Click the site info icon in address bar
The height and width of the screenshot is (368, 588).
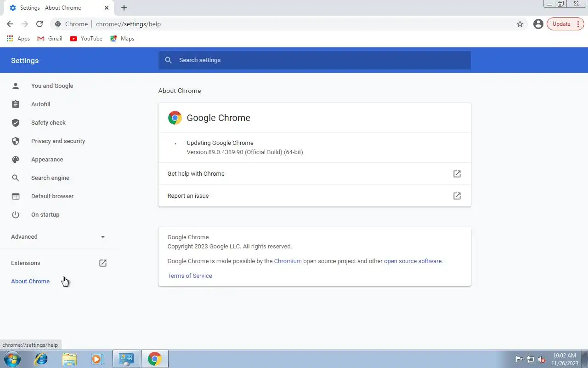tap(58, 24)
